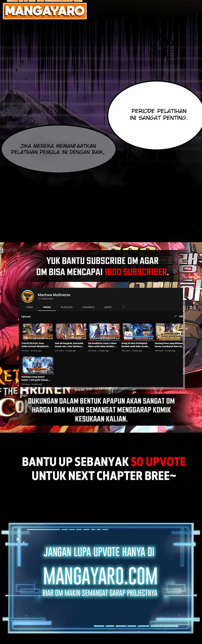Click title 'Saat dia bergerak, Saat itulah musuh rata'
Viewport: 202px width, 644px height.
pyautogui.click(x=69, y=345)
